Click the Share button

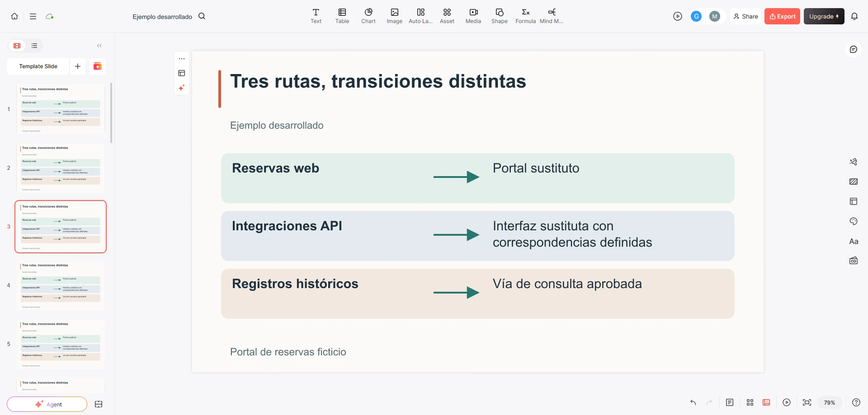click(x=745, y=16)
